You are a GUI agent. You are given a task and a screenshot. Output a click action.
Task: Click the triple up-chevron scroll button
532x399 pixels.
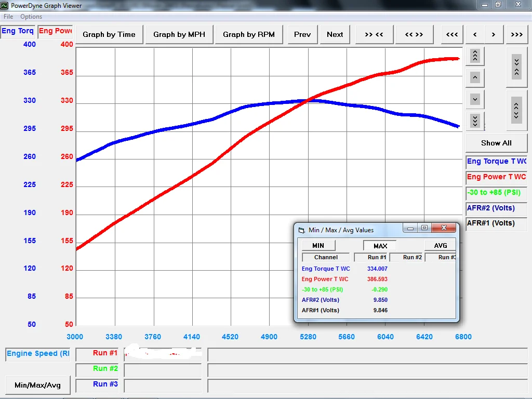(475, 56)
